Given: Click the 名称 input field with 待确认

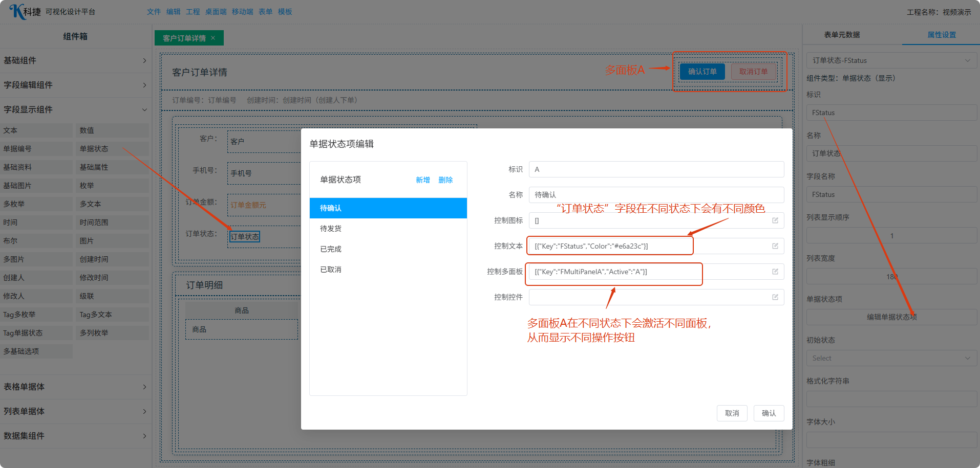Looking at the screenshot, I should pos(656,195).
